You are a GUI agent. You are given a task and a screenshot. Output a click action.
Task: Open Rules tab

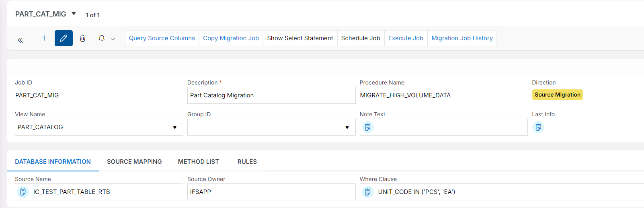tap(247, 162)
